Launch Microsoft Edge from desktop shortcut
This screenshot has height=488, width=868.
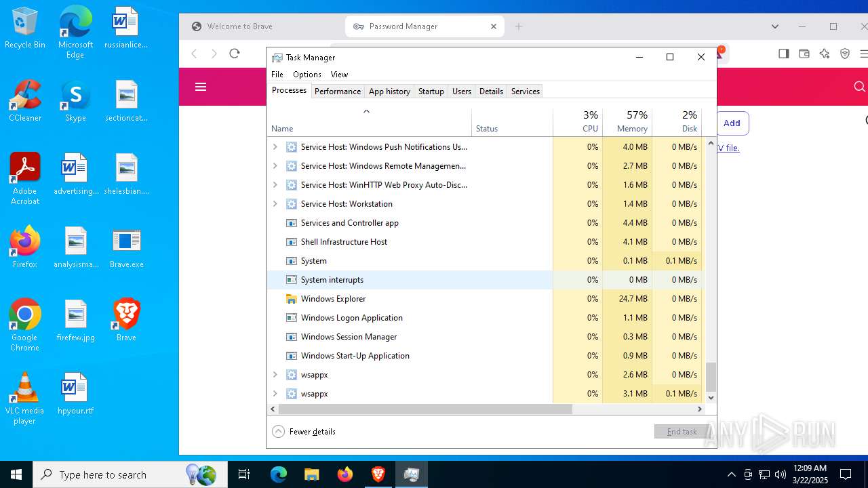75,33
